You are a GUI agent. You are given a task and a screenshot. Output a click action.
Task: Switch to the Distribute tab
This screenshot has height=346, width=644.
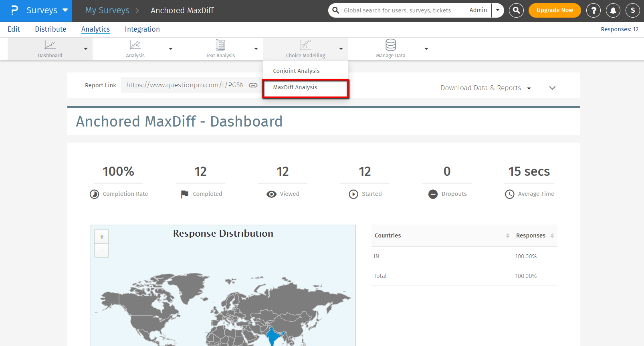pyautogui.click(x=50, y=29)
